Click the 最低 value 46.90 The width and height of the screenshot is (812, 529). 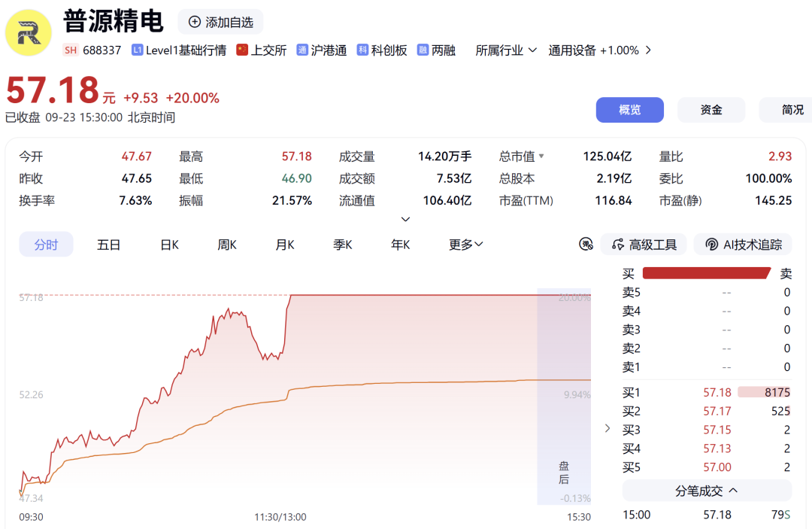pos(297,178)
